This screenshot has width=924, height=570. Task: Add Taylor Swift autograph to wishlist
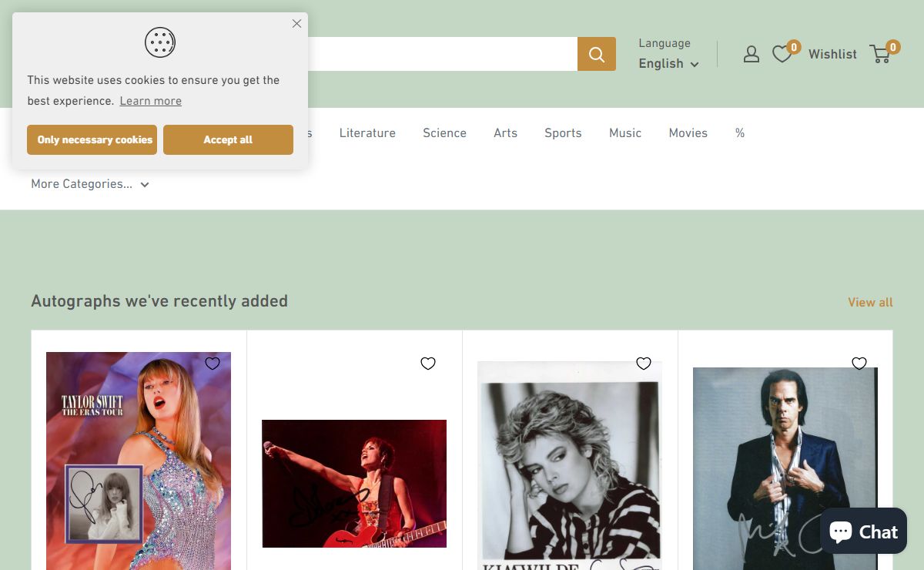click(213, 364)
